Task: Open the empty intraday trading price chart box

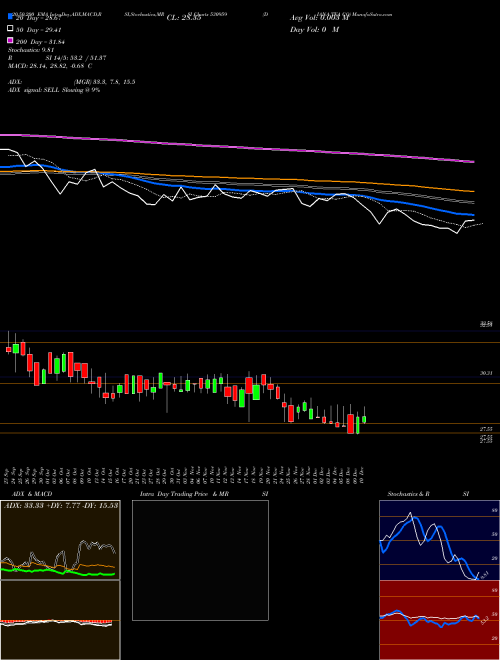Action: [200, 560]
